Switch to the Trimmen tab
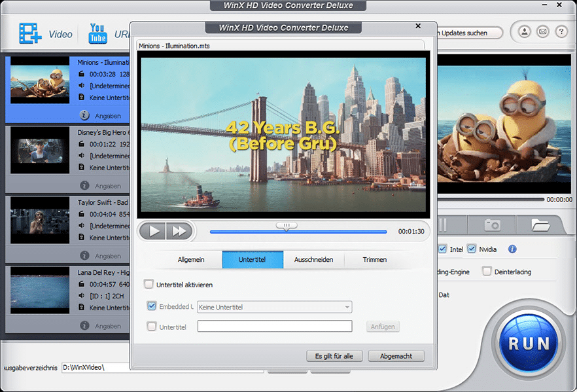Screen dimensions: 577x392 click(x=374, y=260)
